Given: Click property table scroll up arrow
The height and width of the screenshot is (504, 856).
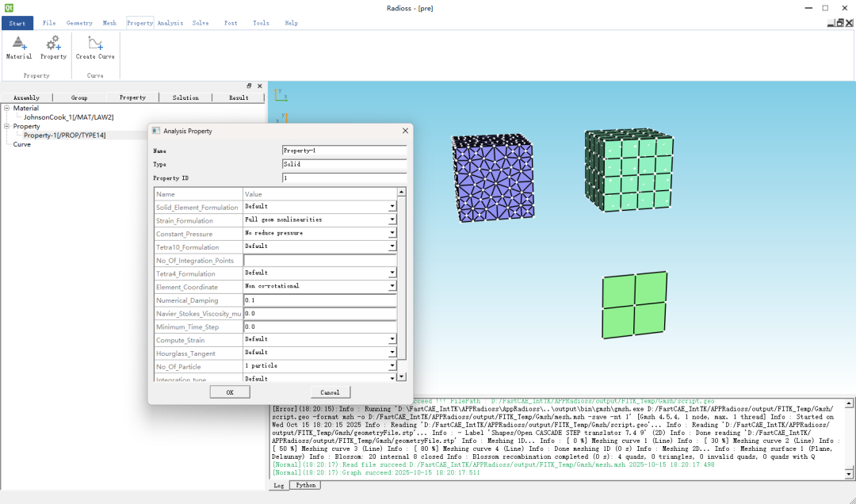Looking at the screenshot, I should pos(402,192).
